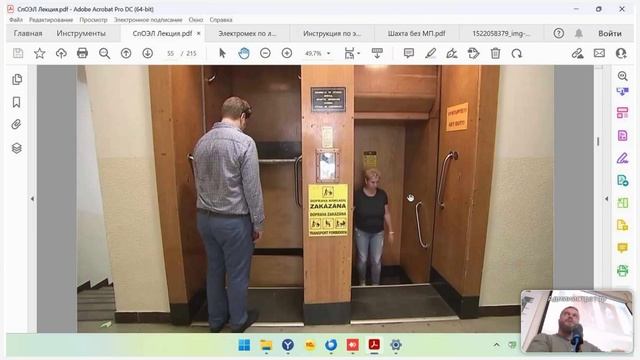Click the webcam video thumbnail
Viewport: 640px width, 360px height.
tap(576, 321)
